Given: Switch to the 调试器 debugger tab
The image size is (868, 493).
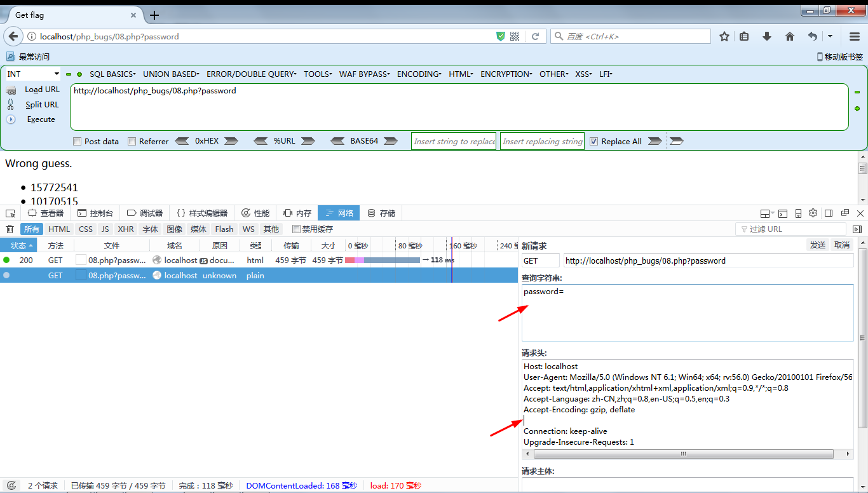Looking at the screenshot, I should [145, 213].
